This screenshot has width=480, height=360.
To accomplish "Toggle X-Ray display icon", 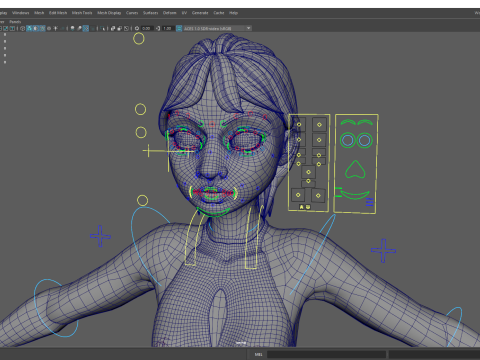I will click(113, 28).
